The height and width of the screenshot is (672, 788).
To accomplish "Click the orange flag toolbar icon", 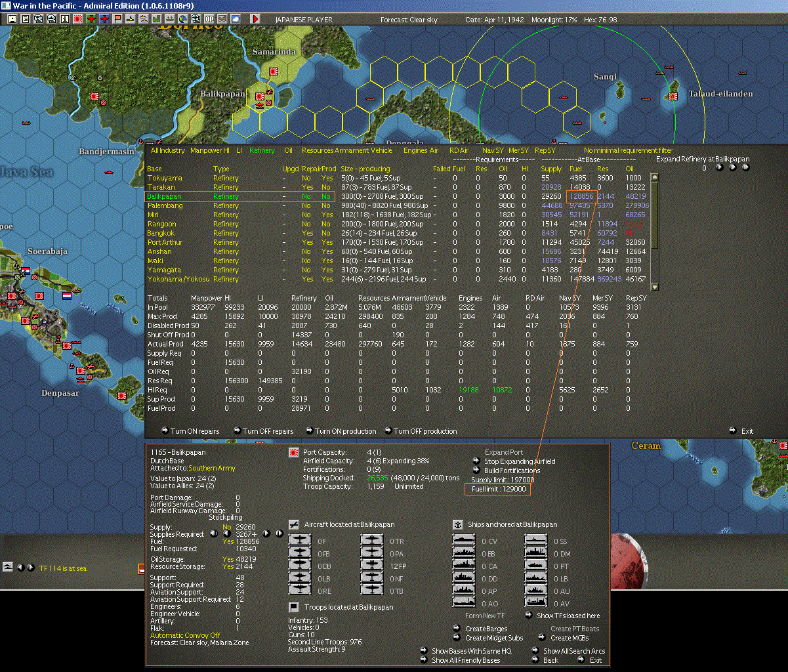I will tap(118, 19).
